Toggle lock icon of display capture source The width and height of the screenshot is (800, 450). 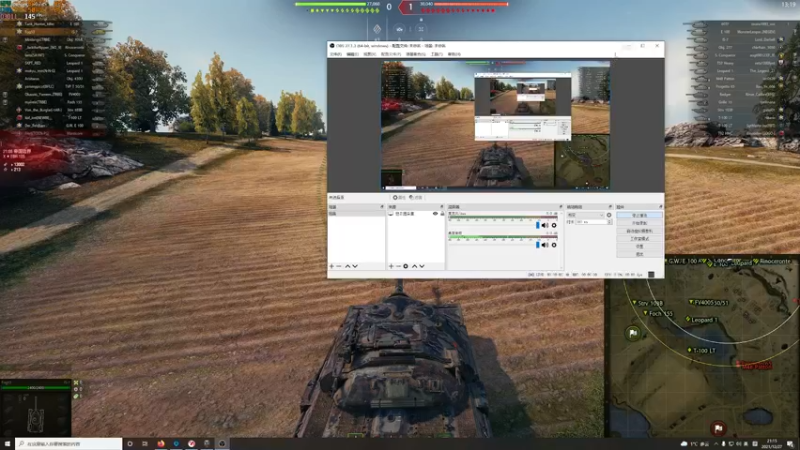[442, 214]
